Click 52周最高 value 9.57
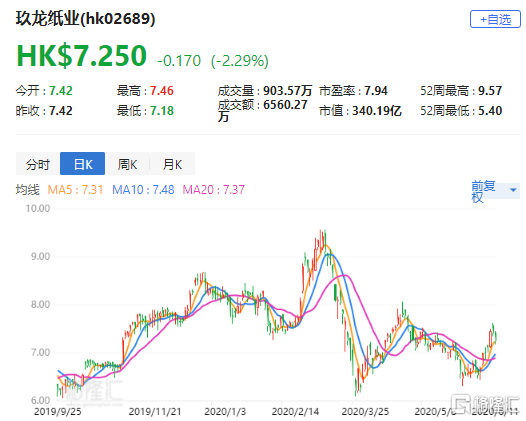 click(x=490, y=91)
